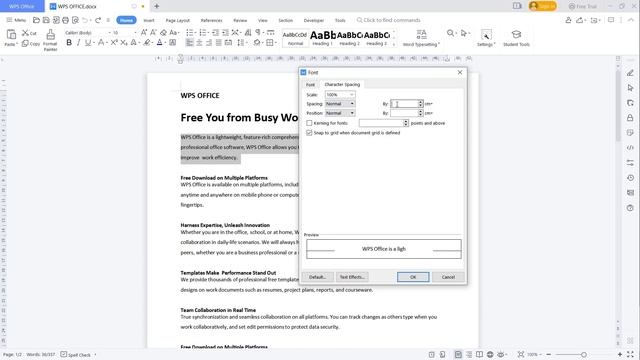Toggle Italic formatting
This screenshot has height=360, width=640.
pos(78,42)
